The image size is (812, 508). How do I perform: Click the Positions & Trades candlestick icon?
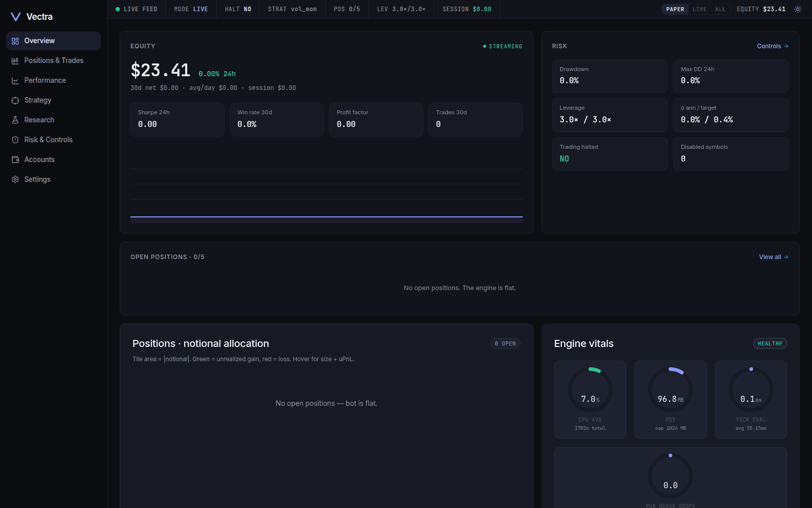click(x=15, y=61)
